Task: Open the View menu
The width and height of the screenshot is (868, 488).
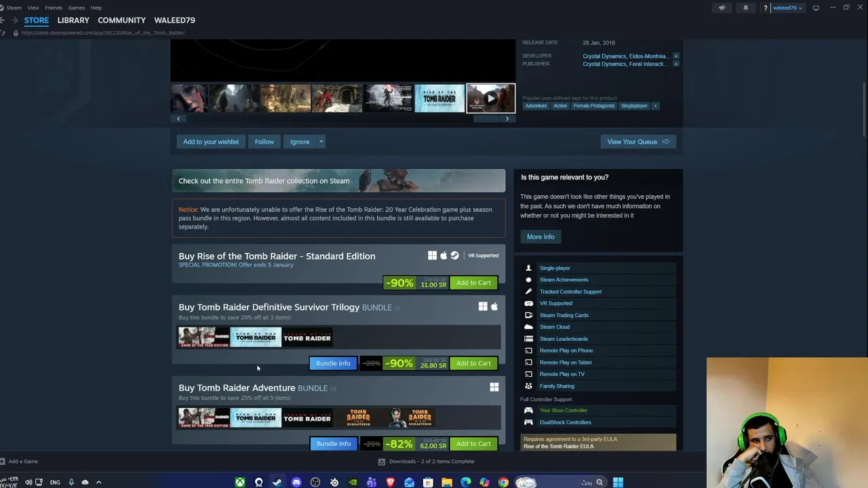Action: click(x=33, y=7)
